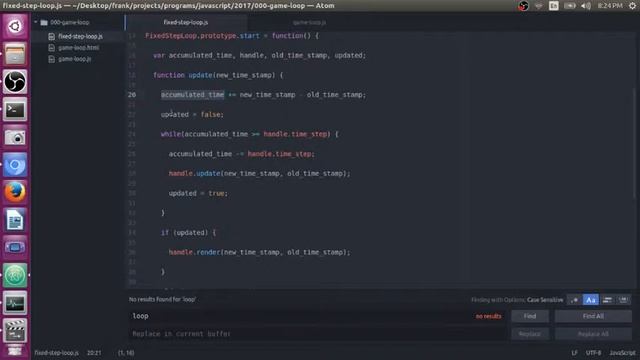Switch to the fixed-step-loop.js tab
The image size is (640, 360).
tap(186, 22)
